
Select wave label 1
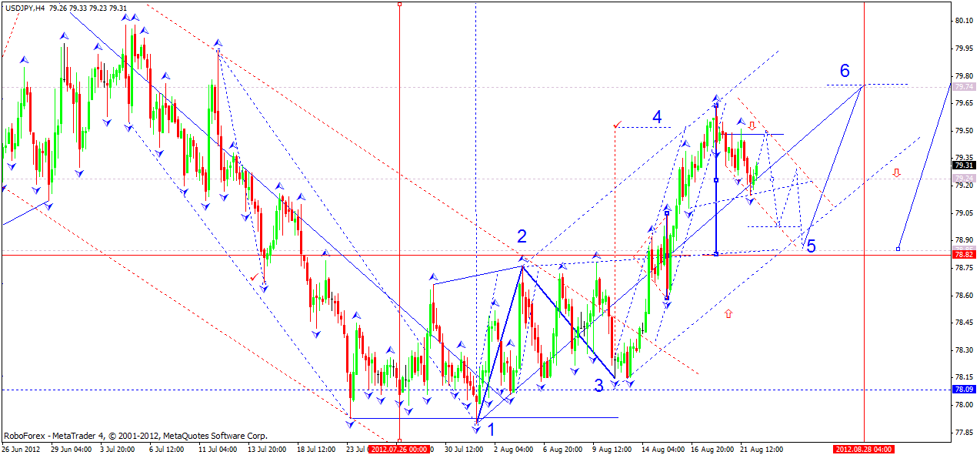point(491,429)
